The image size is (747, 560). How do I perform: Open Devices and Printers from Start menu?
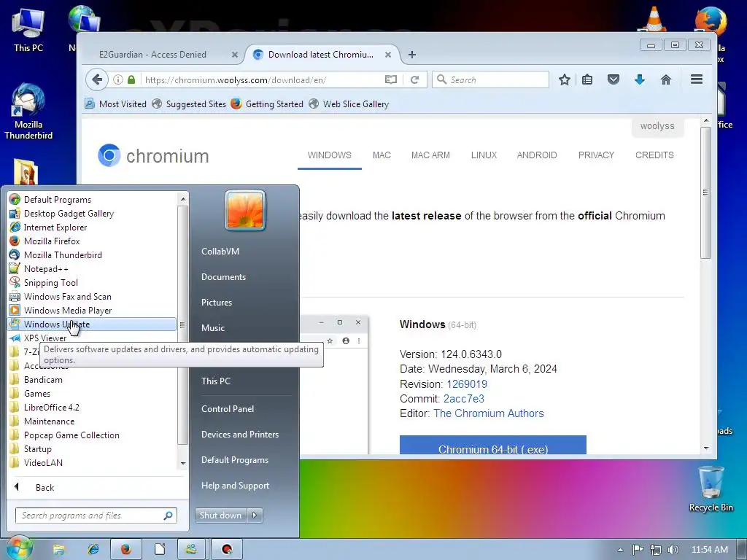pyautogui.click(x=239, y=435)
